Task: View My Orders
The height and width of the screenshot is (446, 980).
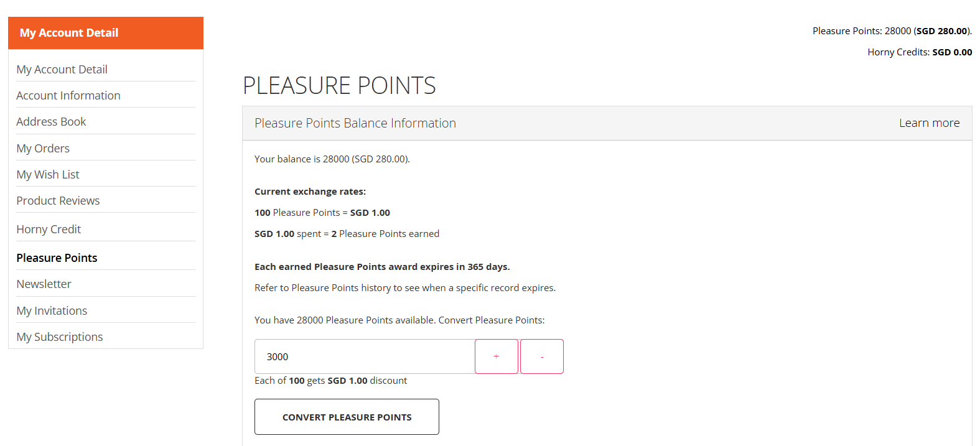Action: tap(43, 149)
